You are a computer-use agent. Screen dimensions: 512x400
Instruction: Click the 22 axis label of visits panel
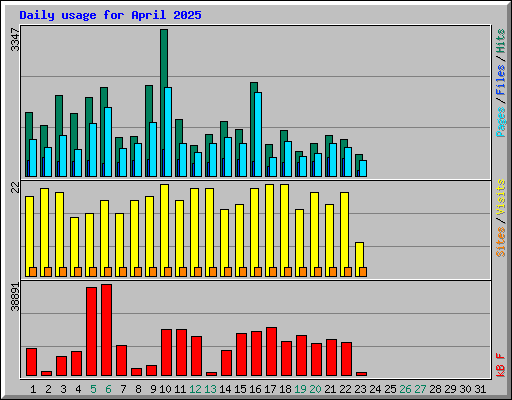15,188
